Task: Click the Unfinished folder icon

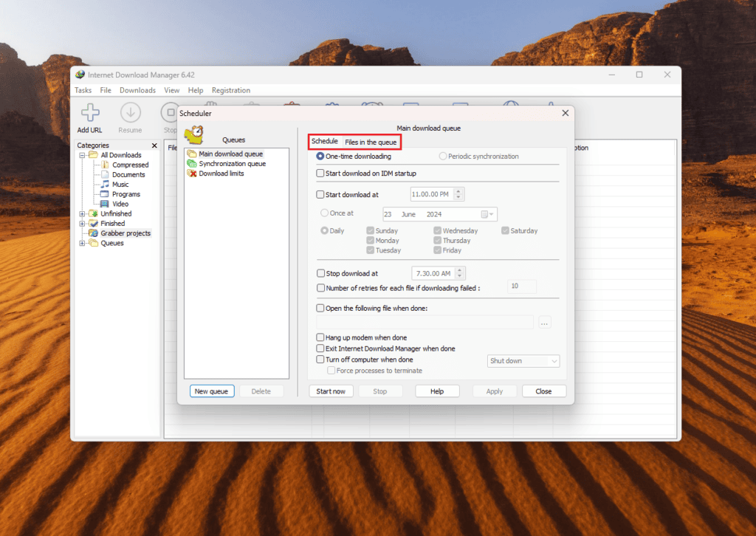Action: click(x=94, y=213)
